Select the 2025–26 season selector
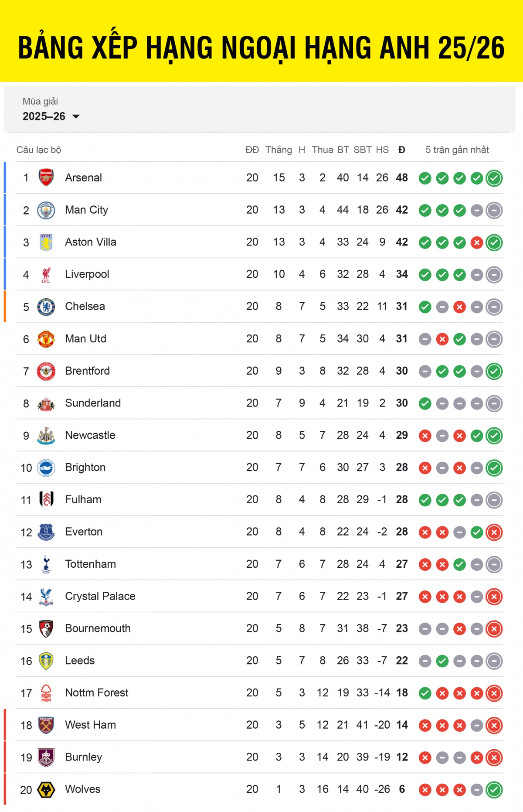 [x=44, y=116]
